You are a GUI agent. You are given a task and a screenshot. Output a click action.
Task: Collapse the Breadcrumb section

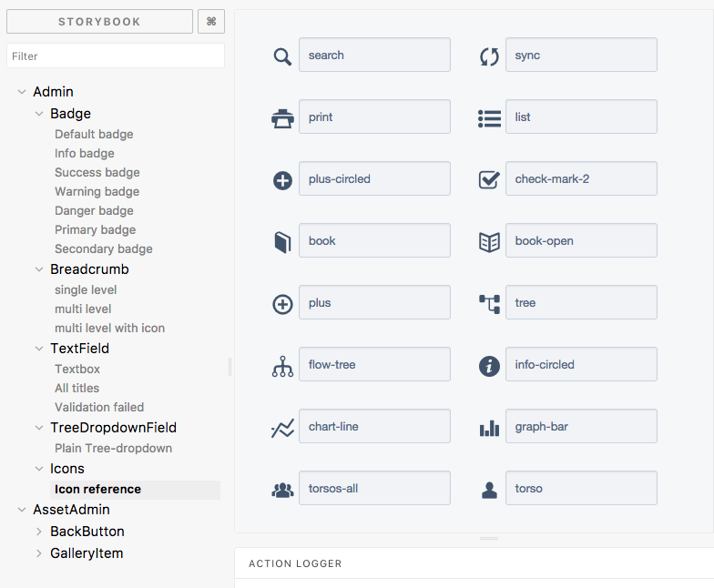(39, 269)
